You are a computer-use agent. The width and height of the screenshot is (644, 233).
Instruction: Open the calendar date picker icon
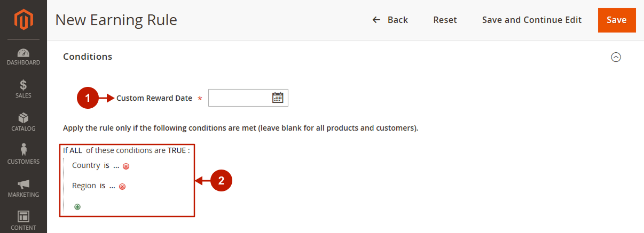click(x=278, y=98)
